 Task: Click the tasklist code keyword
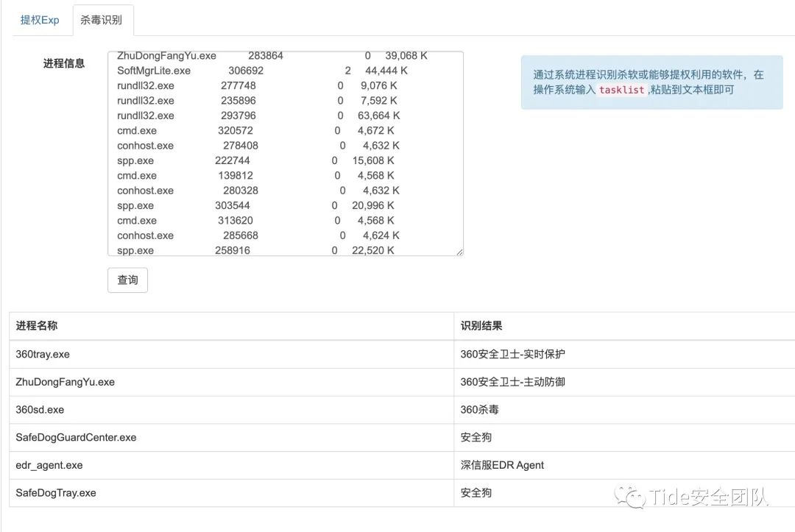621,90
